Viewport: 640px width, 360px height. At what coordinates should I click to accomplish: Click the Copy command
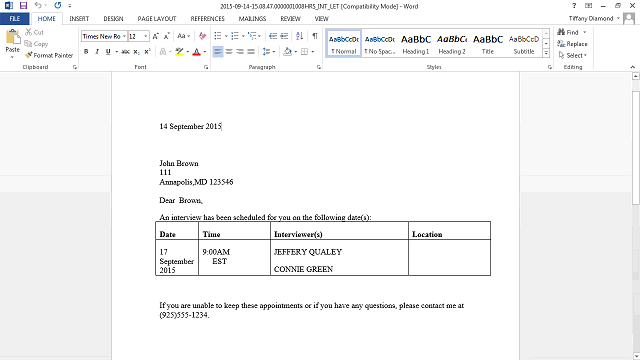36,44
